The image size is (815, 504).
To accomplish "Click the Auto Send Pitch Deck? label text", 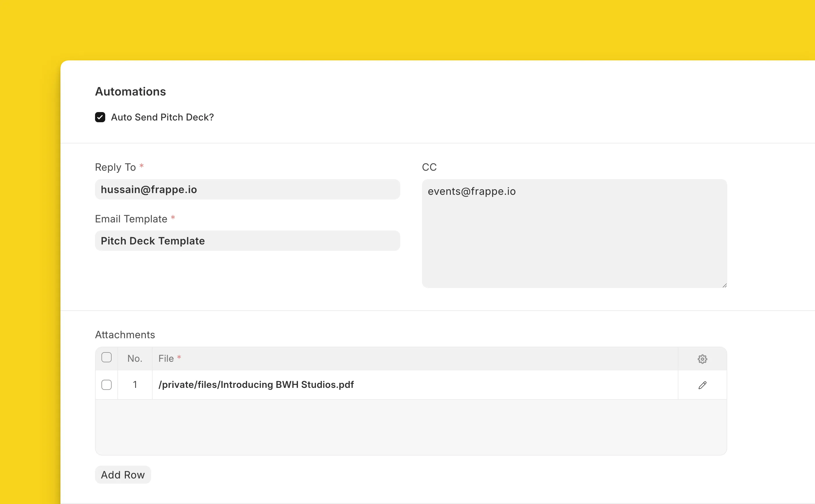I will pos(162,117).
